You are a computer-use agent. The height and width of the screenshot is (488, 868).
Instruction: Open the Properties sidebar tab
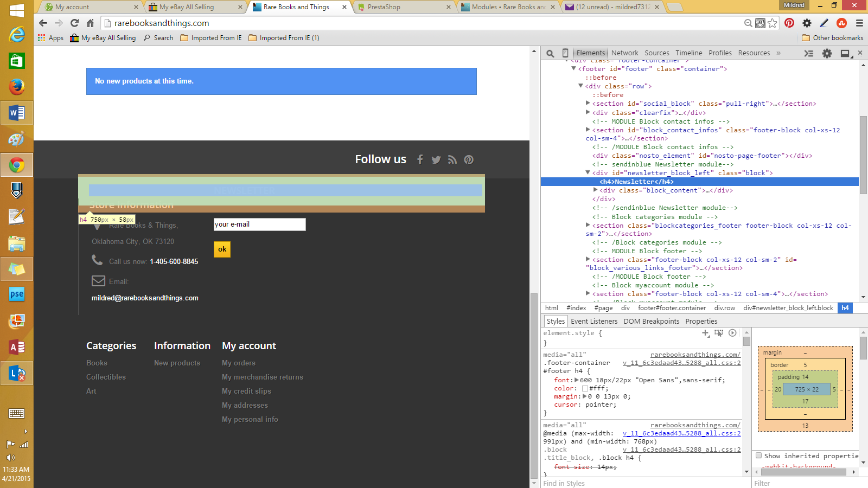(701, 321)
